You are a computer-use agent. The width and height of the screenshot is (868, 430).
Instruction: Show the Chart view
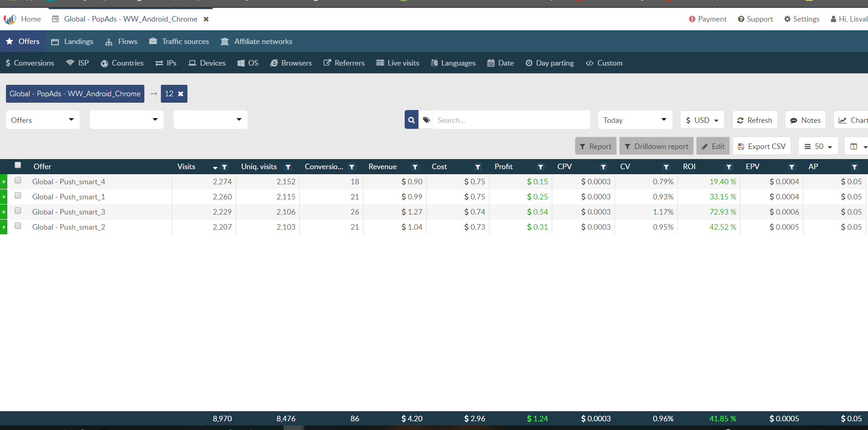click(x=851, y=120)
